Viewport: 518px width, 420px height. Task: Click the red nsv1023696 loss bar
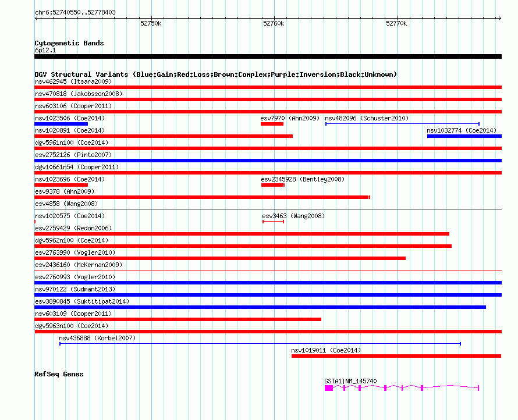61,185
